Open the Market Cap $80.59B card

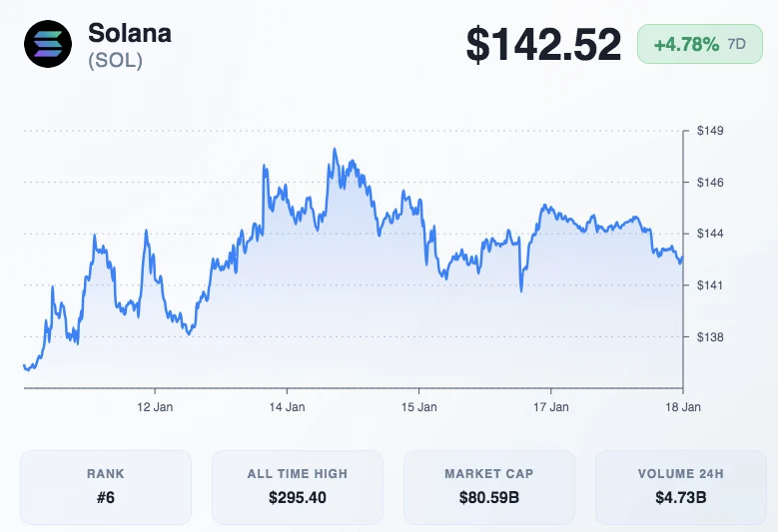(x=488, y=486)
